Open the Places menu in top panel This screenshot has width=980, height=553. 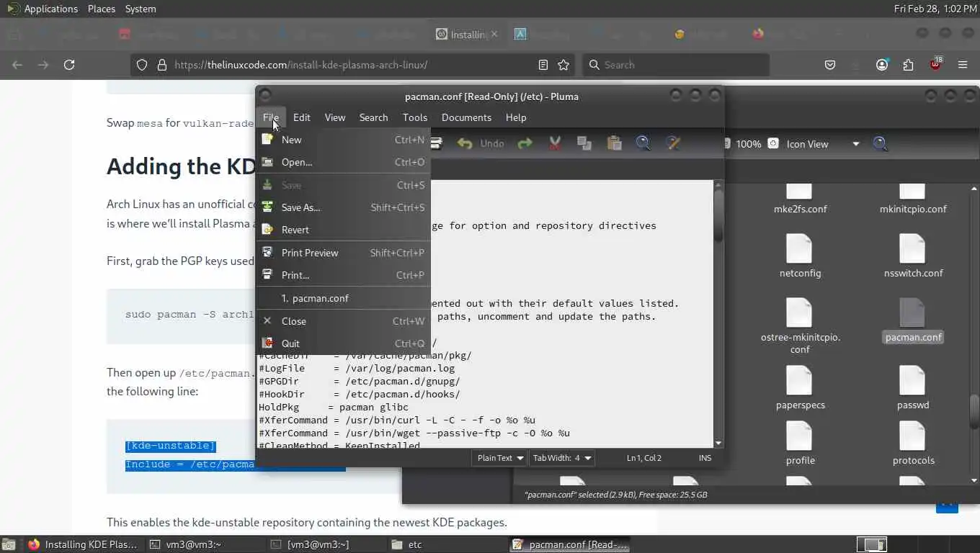[102, 9]
